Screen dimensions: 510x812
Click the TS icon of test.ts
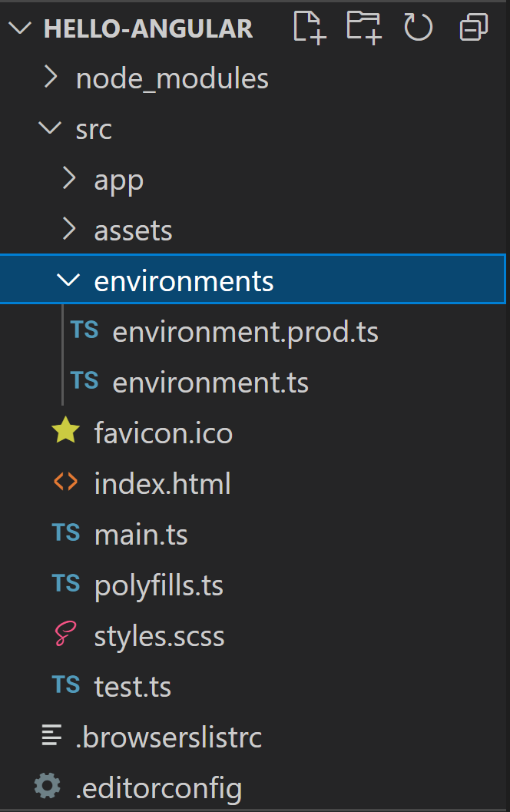66,684
